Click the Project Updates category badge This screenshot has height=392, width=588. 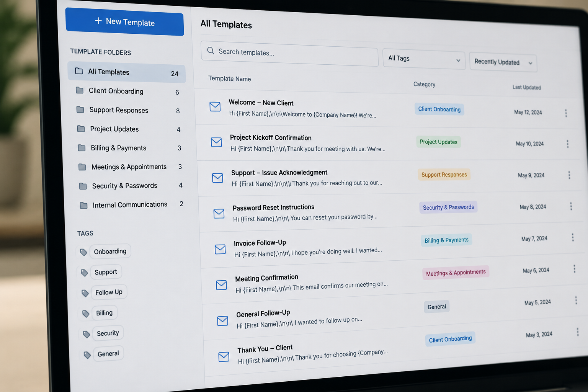pyautogui.click(x=439, y=142)
